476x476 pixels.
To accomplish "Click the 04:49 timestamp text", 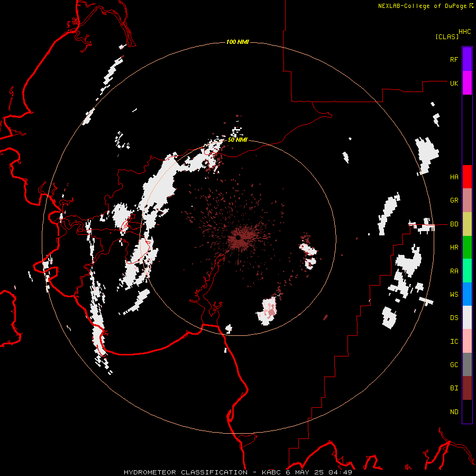I will click(341, 472).
